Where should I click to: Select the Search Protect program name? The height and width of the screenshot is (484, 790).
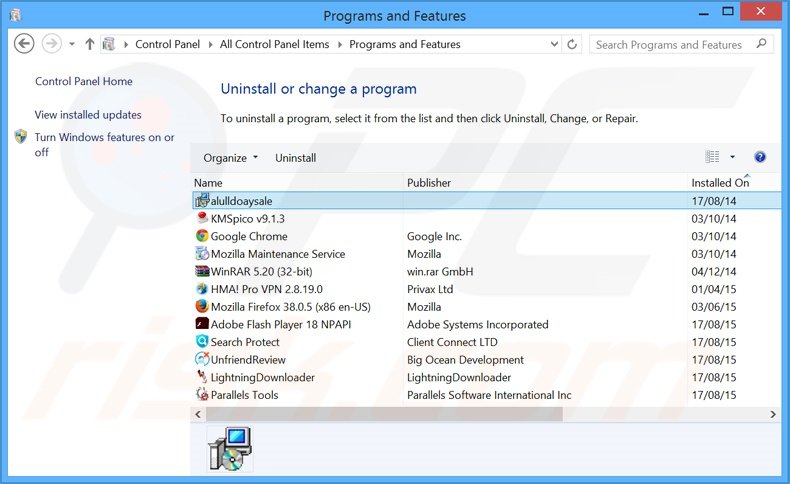coord(245,342)
